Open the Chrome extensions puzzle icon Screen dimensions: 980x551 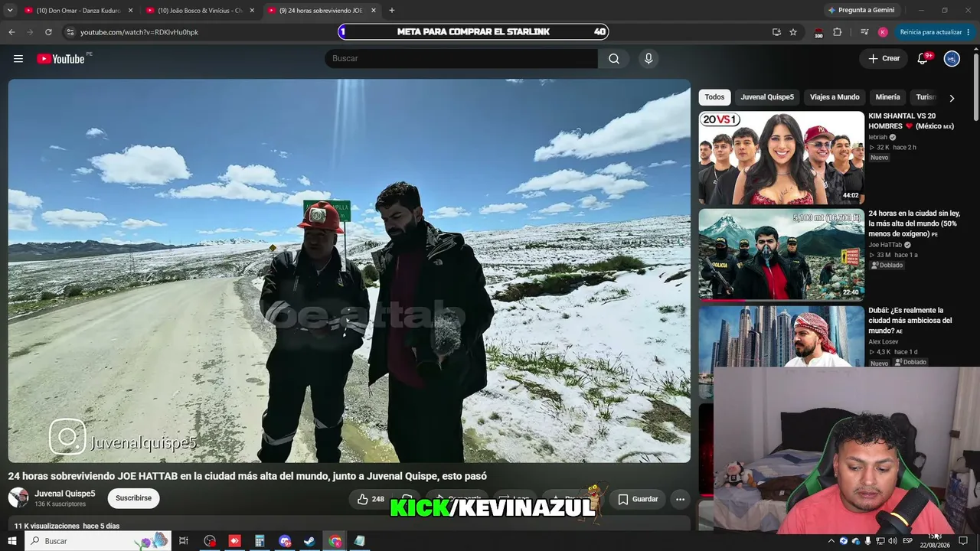point(838,32)
